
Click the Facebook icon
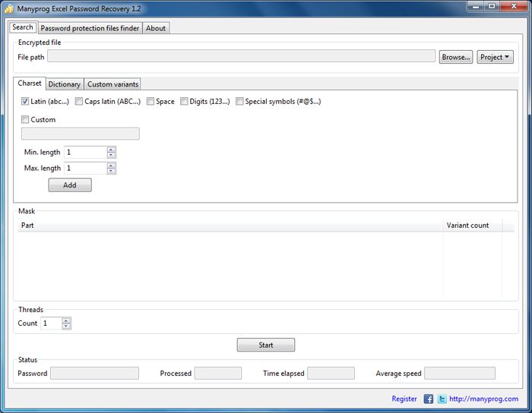(429, 399)
